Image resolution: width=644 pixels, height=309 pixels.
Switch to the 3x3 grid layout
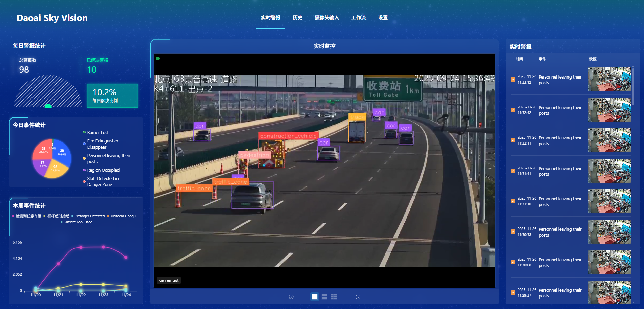click(x=334, y=297)
